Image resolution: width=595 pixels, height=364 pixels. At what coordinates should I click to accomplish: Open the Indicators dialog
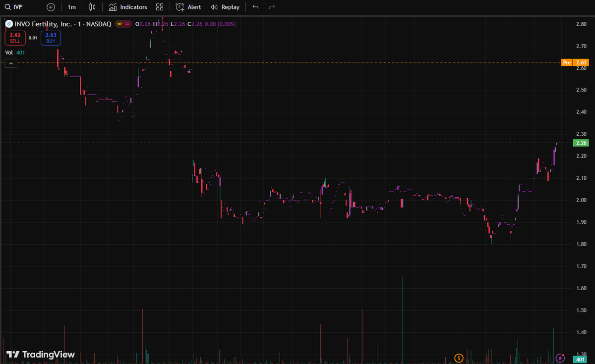pos(128,7)
